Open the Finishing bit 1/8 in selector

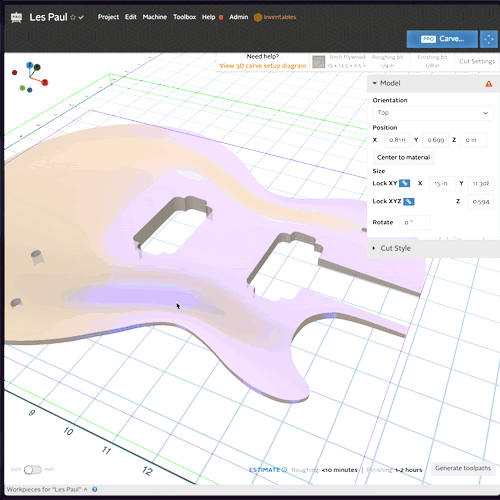click(432, 61)
